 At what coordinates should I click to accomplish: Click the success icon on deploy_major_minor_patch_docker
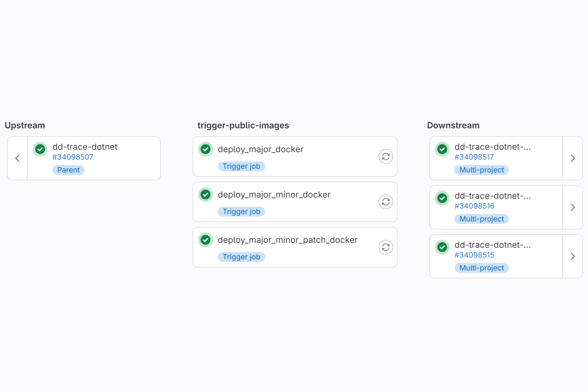coord(205,240)
